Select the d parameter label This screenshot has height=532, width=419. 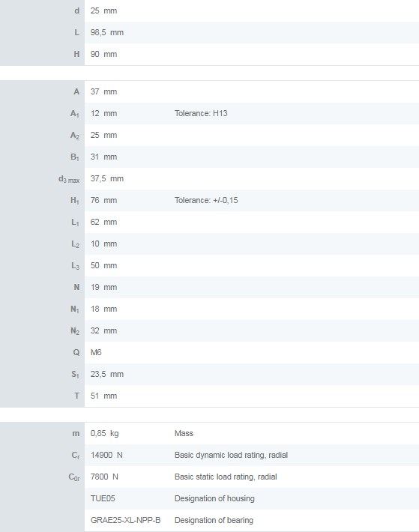[x=77, y=10]
